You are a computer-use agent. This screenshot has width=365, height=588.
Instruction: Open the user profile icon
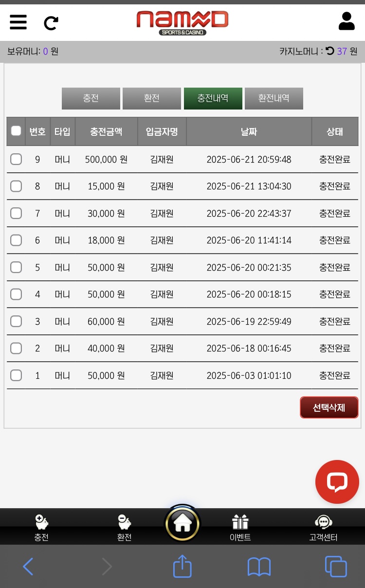pos(347,21)
